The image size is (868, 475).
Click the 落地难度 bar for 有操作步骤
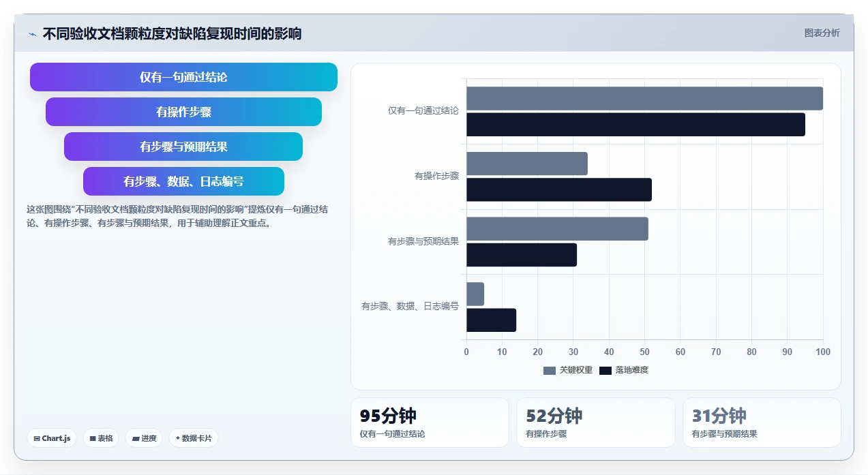point(559,189)
